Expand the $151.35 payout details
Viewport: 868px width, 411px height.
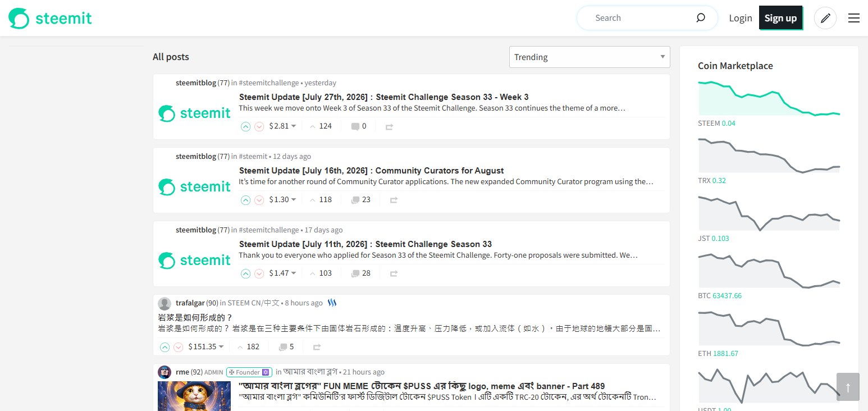(206, 347)
